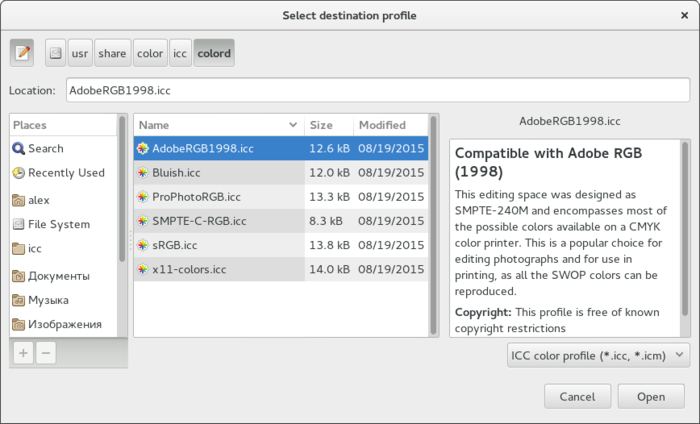Select AdobeRGB1998.icc file
The image size is (700, 424).
click(281, 148)
